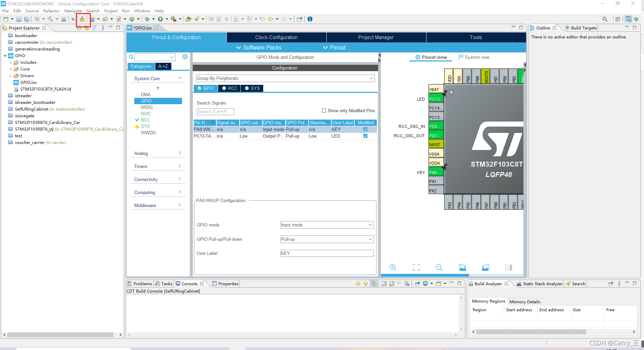Click the Back navigation yellow arrow
The width and height of the screenshot is (644, 350).
point(271,19)
